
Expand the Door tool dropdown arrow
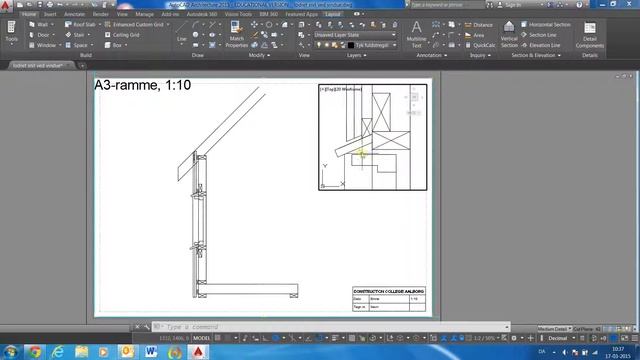(x=53, y=35)
